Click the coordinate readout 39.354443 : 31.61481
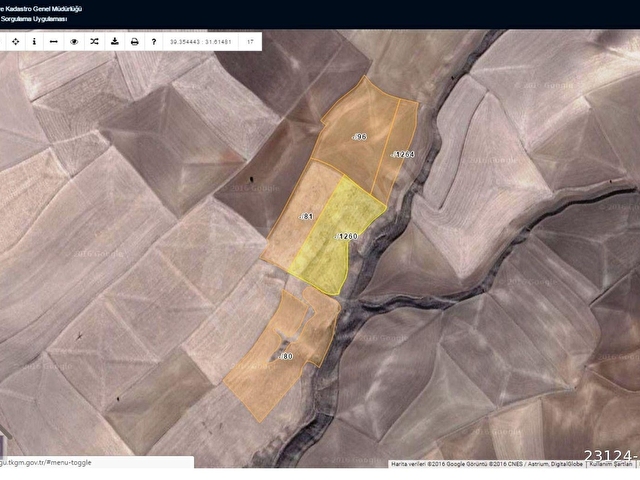Screen dimensions: 640x480 [x=201, y=42]
